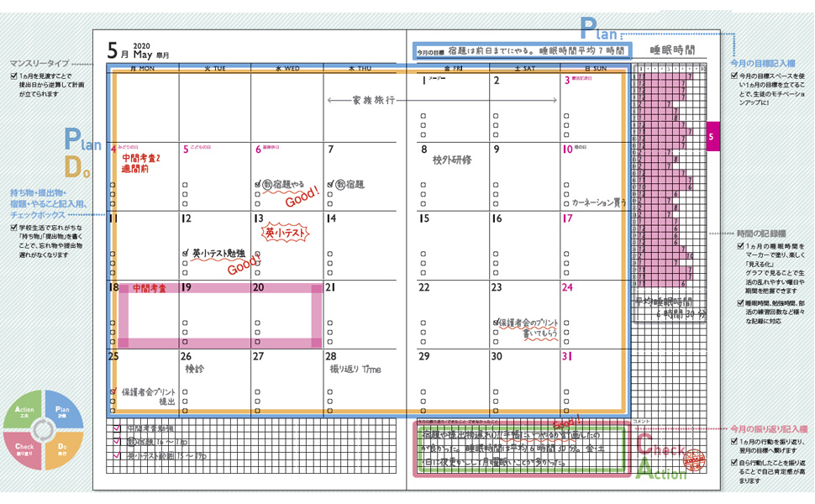
Task: Toggle the 中間考査勉強 checkbox in bottom memo list
Action: coord(117,428)
